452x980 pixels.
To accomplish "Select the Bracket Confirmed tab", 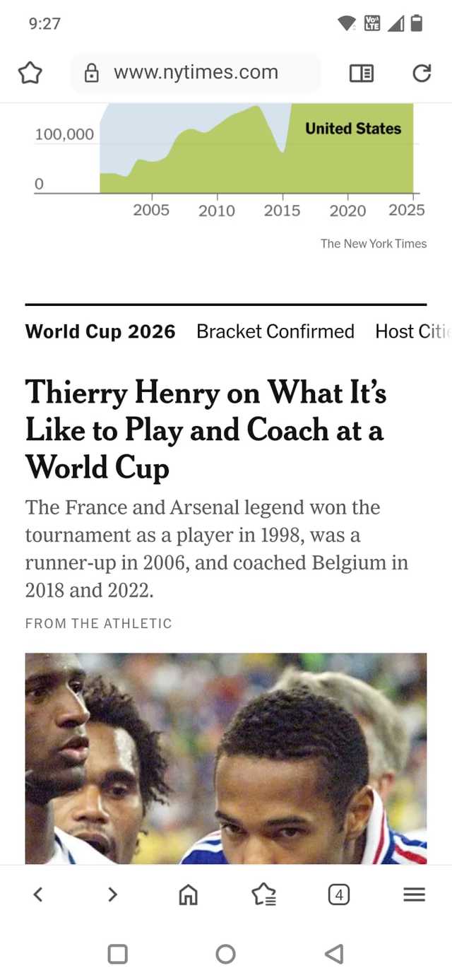I will (x=275, y=331).
